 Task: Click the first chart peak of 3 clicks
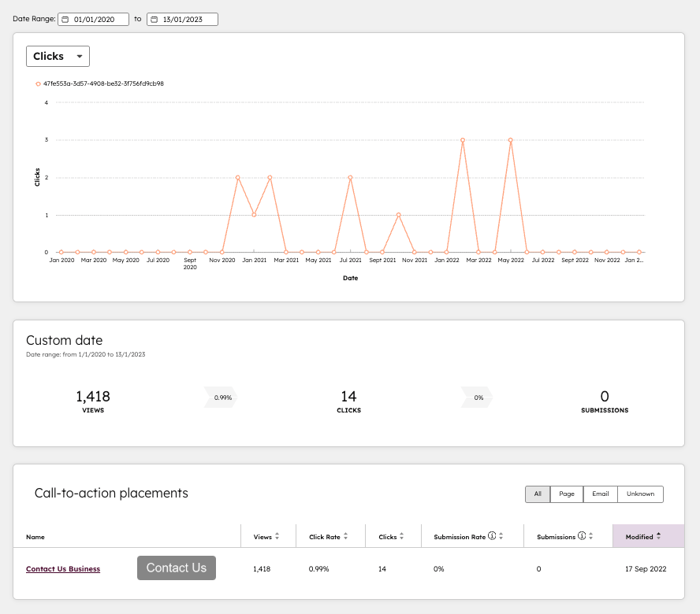462,140
